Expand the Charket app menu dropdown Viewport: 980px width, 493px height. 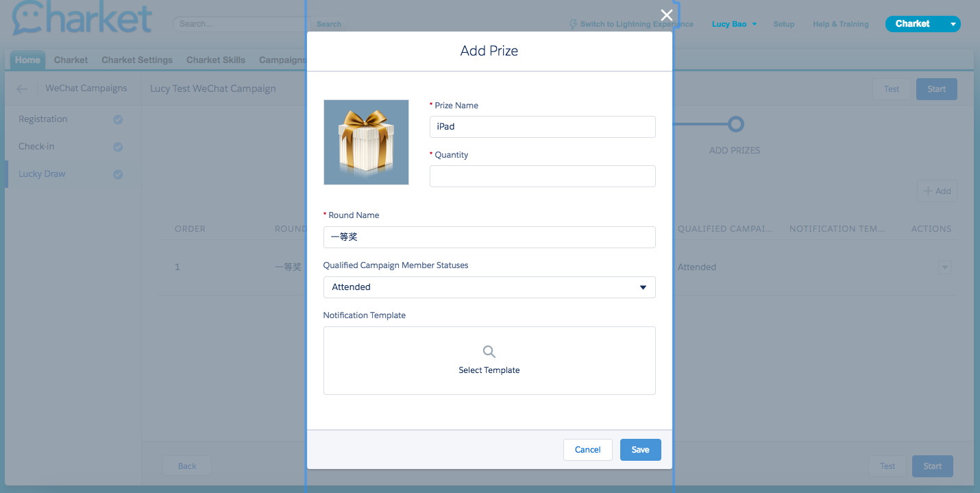point(953,24)
